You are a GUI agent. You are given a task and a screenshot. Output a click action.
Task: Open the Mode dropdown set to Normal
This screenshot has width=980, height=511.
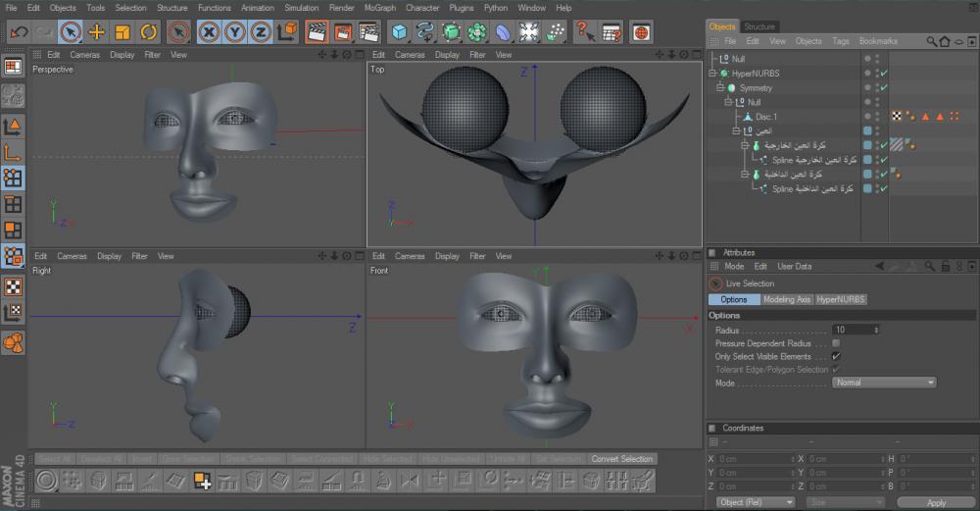point(884,383)
